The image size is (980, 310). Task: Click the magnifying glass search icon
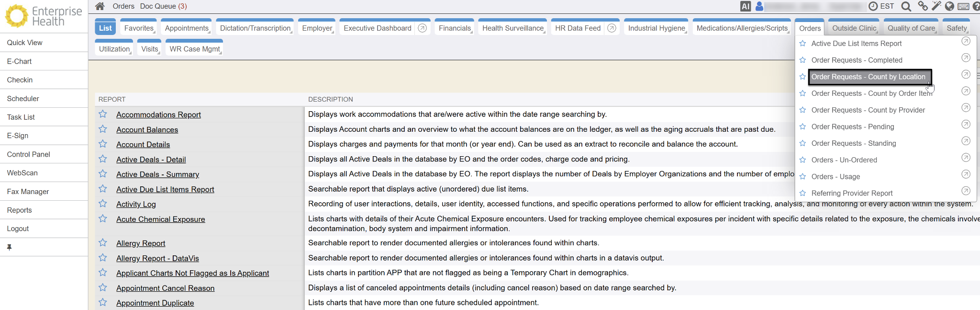906,6
